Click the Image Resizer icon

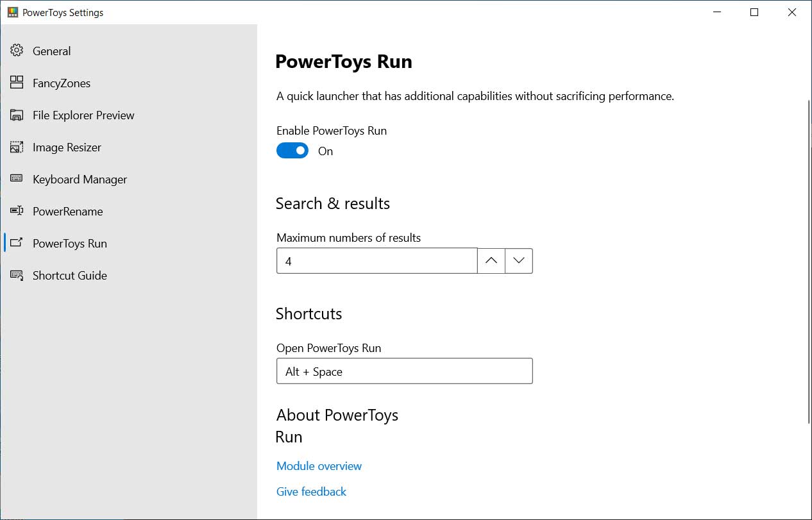pyautogui.click(x=17, y=147)
